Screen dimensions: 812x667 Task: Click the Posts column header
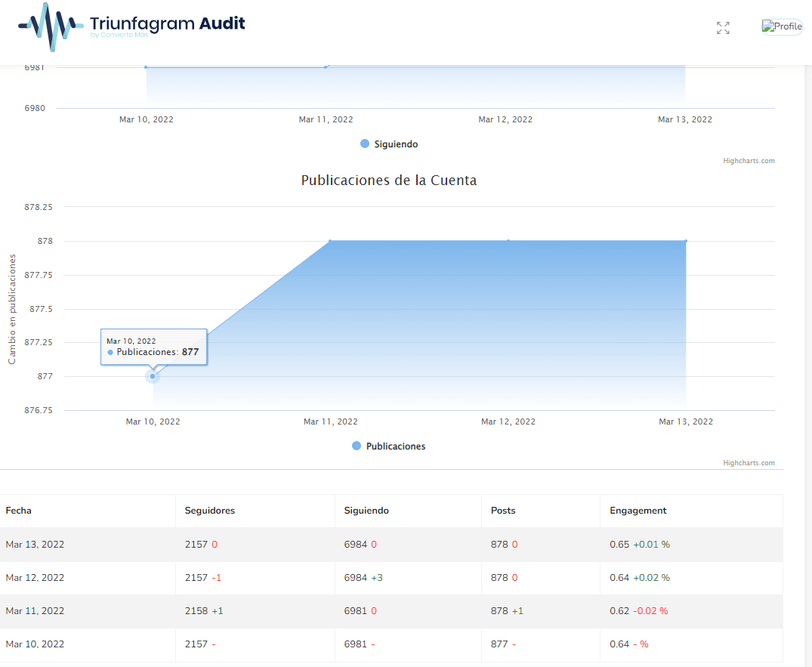coord(503,511)
